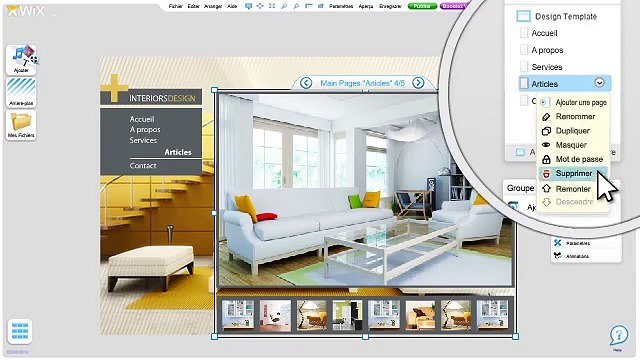Go to the previous page with the left arrow

point(306,83)
